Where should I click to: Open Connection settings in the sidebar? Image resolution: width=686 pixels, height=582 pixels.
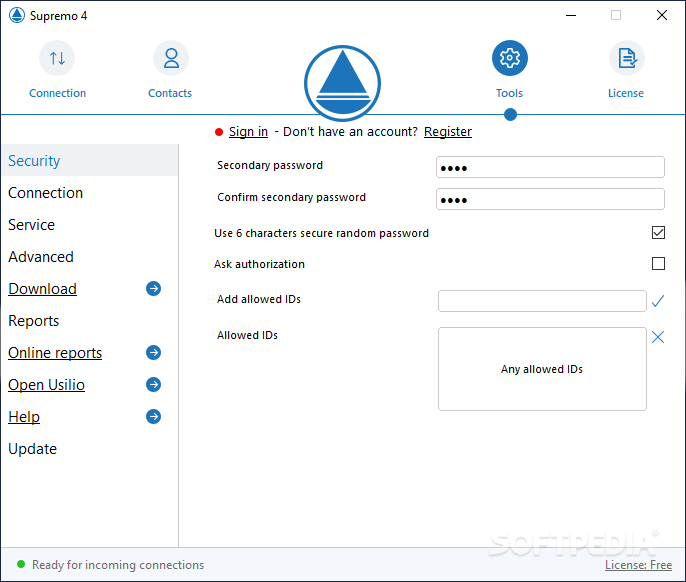click(90, 193)
